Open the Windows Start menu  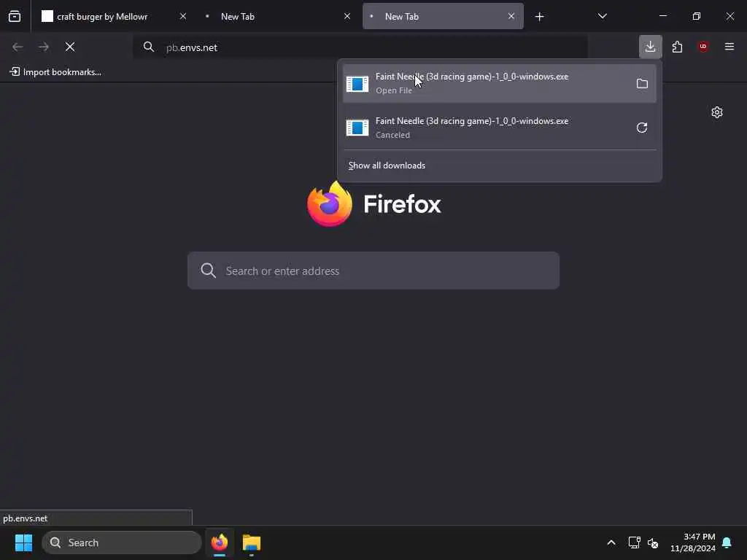pos(23,542)
